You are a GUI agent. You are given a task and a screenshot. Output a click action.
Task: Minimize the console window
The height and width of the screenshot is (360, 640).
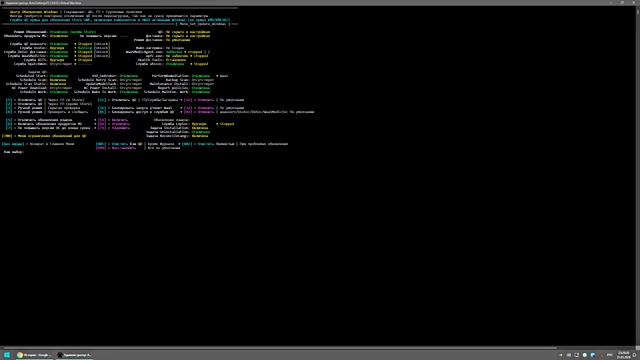click(x=611, y=2)
